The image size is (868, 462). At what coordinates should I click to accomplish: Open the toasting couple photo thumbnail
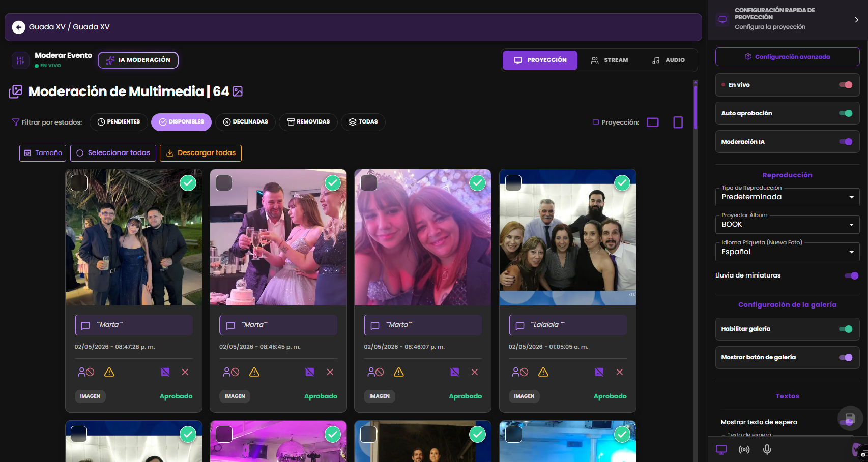tap(278, 237)
